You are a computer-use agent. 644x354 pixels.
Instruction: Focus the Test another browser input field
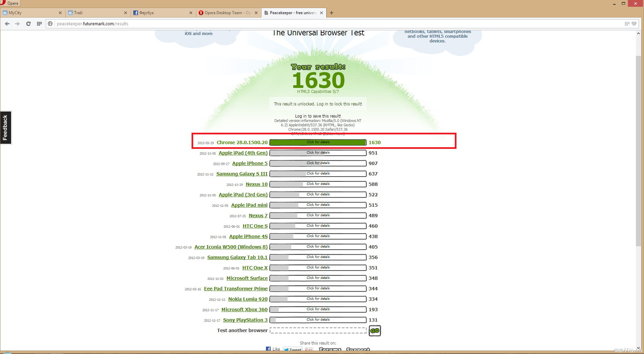point(318,330)
